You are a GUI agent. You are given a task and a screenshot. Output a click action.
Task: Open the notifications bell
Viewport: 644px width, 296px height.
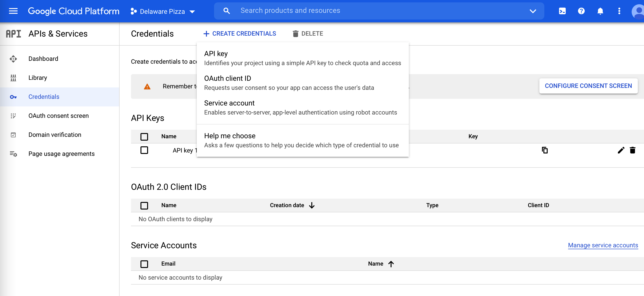600,11
